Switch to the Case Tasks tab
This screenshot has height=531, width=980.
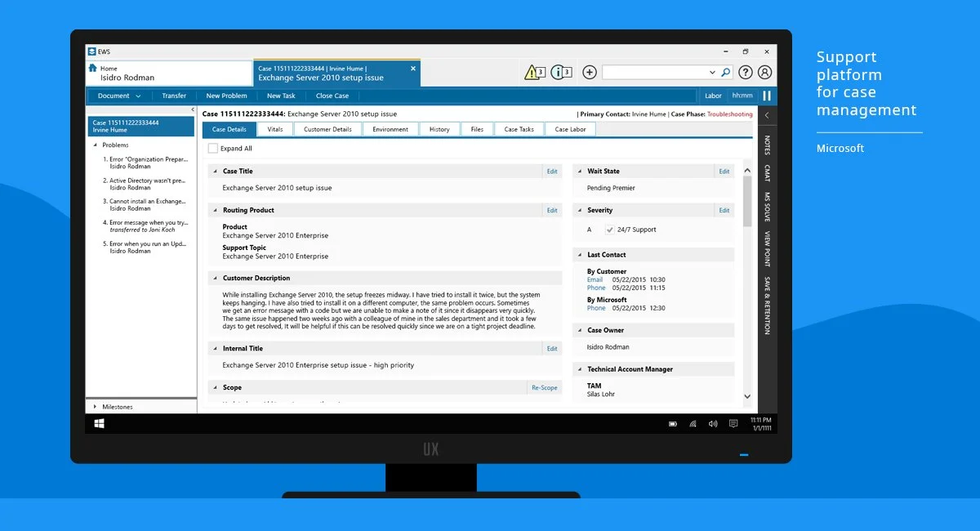click(x=519, y=129)
